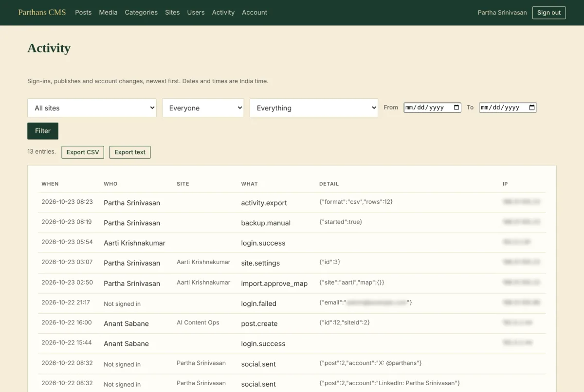Click the WHO column header
Viewport: 584px width, 392px height.
click(110, 184)
